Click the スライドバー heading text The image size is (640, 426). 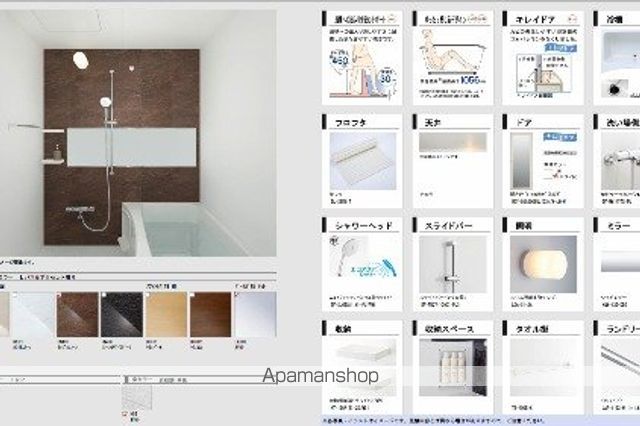point(448,225)
